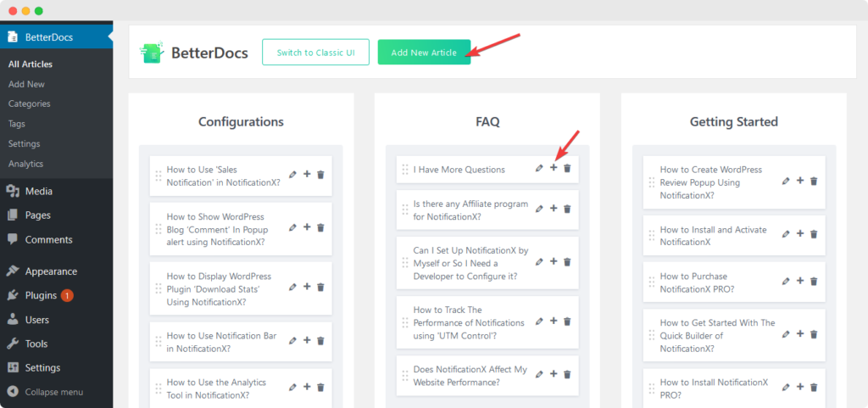The height and width of the screenshot is (408, 868).
Task: Trash the 'Quick Builder of NotificationX' article
Action: point(813,334)
